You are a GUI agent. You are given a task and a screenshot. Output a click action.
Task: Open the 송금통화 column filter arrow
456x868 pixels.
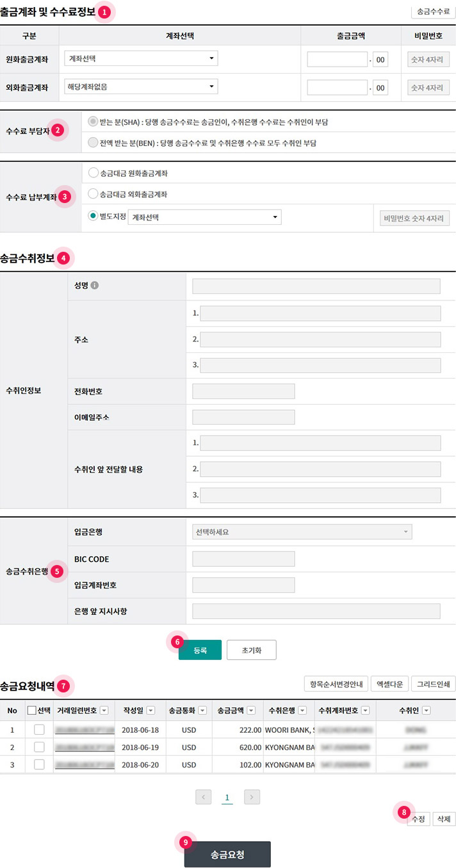(202, 710)
